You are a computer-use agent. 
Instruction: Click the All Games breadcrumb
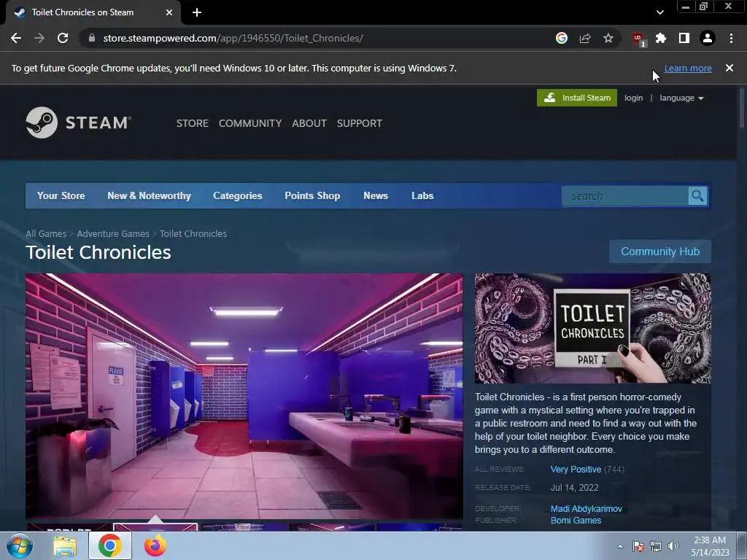pos(46,234)
